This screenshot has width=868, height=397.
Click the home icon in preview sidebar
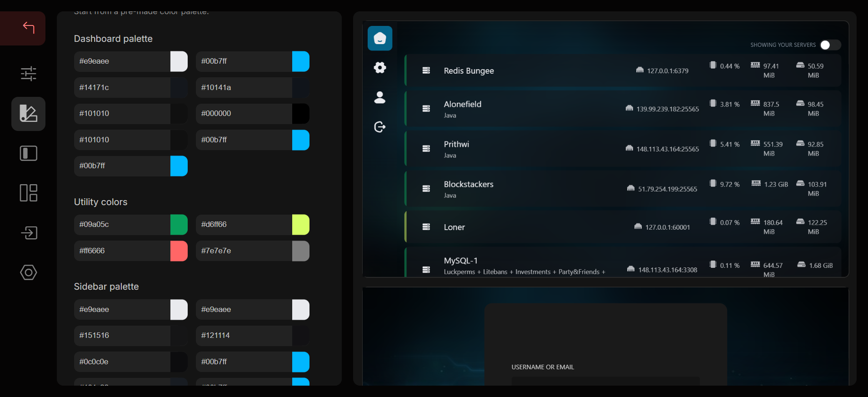pos(380,38)
